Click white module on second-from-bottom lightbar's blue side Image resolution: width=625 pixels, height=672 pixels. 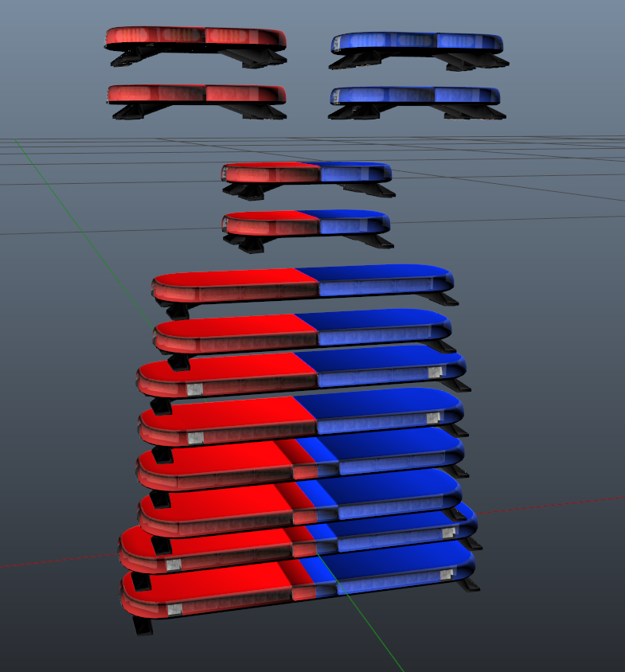point(448,533)
